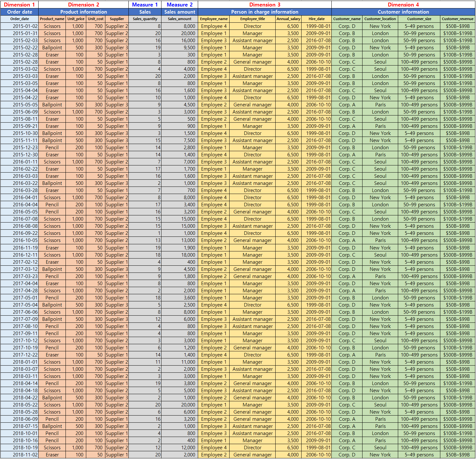Screen dimensions: 476x460
Task: Click the date cell 2015-04-22
Action: [19, 98]
